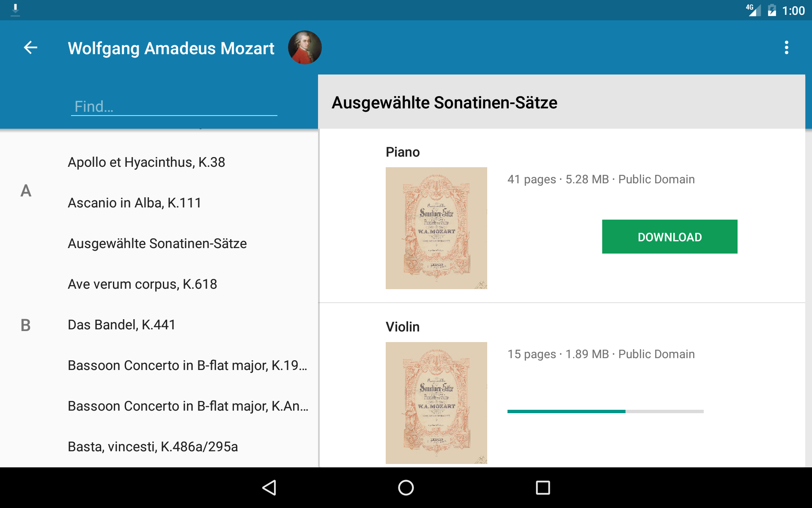Click the Violin download progress bar

[x=606, y=411]
